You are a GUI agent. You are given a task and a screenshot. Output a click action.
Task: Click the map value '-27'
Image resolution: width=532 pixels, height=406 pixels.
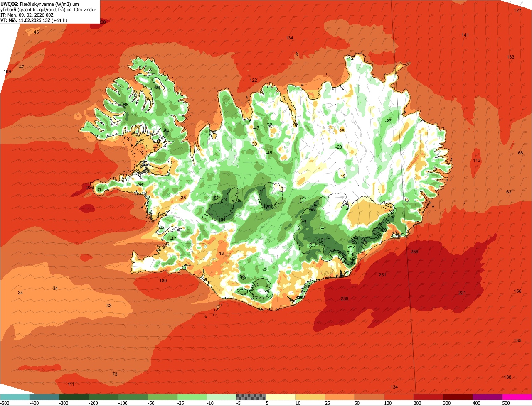[388, 121]
